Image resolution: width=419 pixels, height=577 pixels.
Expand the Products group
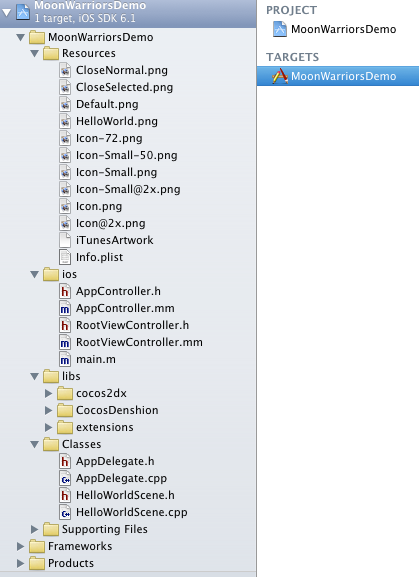(21, 563)
